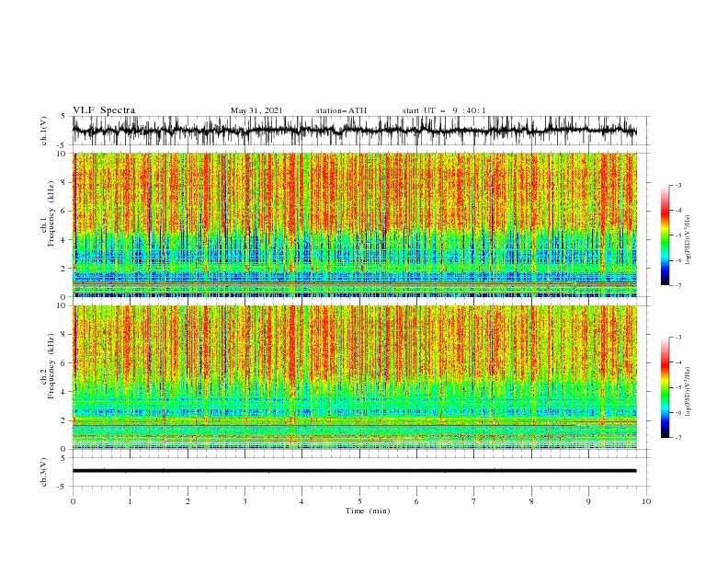Click the ch.2 frequency tick label "10"
Viewport: 728px width, 563px height.
(62, 305)
